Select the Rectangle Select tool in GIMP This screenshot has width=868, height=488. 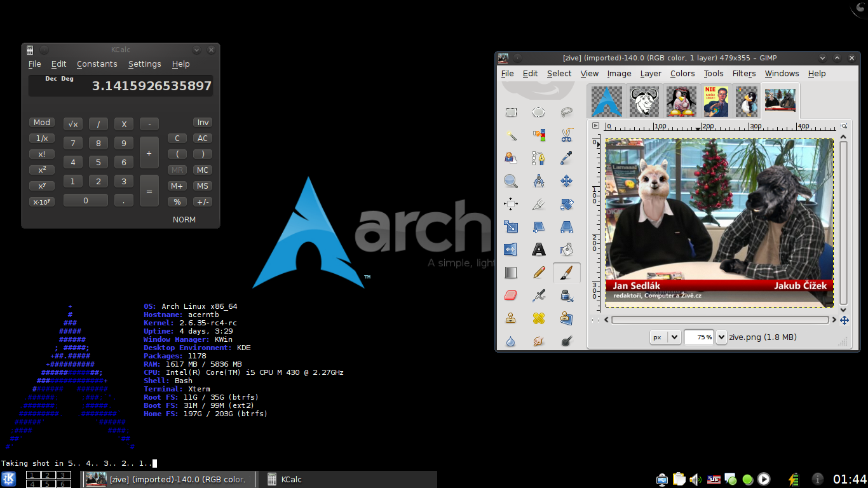[511, 112]
